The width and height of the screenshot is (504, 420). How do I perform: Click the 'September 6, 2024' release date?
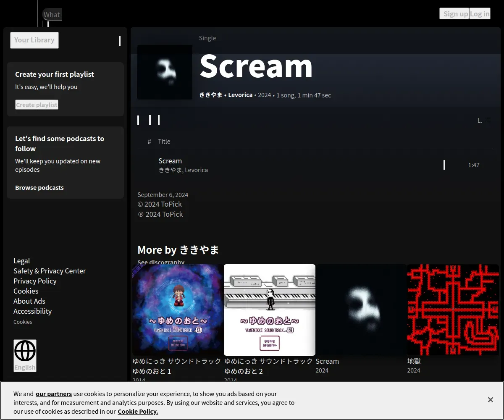tap(163, 195)
